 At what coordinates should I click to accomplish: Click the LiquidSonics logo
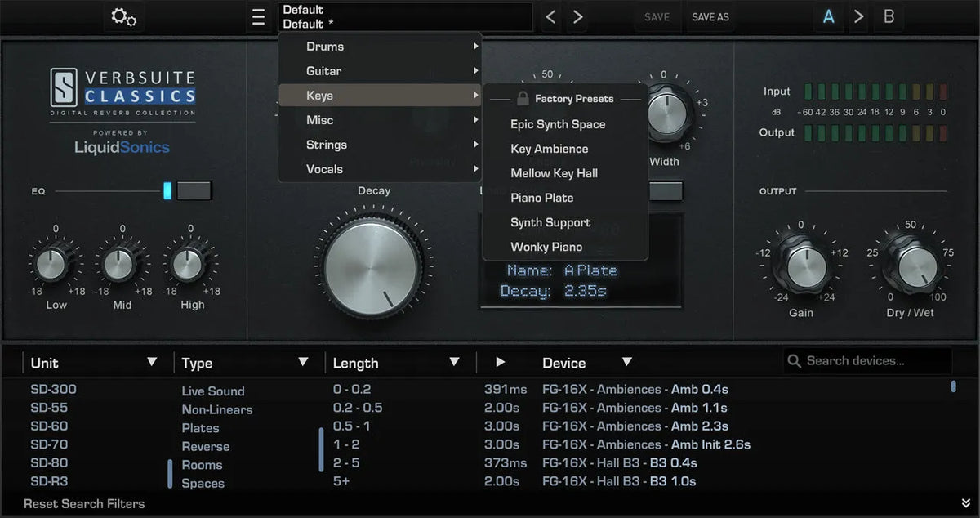(122, 147)
